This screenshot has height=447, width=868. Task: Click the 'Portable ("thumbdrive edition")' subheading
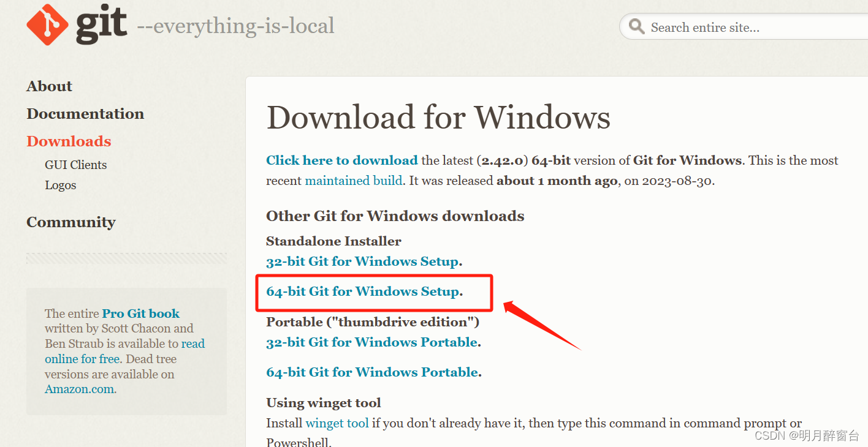tap(373, 322)
